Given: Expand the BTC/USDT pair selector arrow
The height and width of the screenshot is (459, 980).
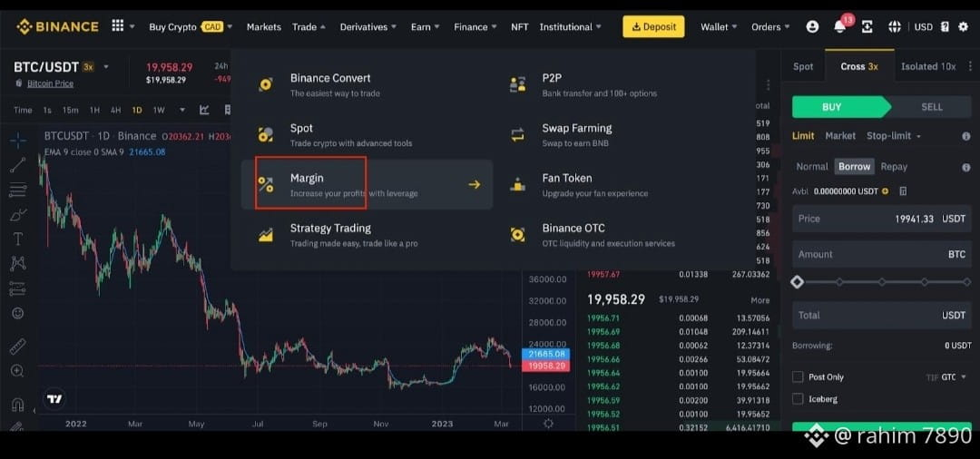Looking at the screenshot, I should 106,67.
